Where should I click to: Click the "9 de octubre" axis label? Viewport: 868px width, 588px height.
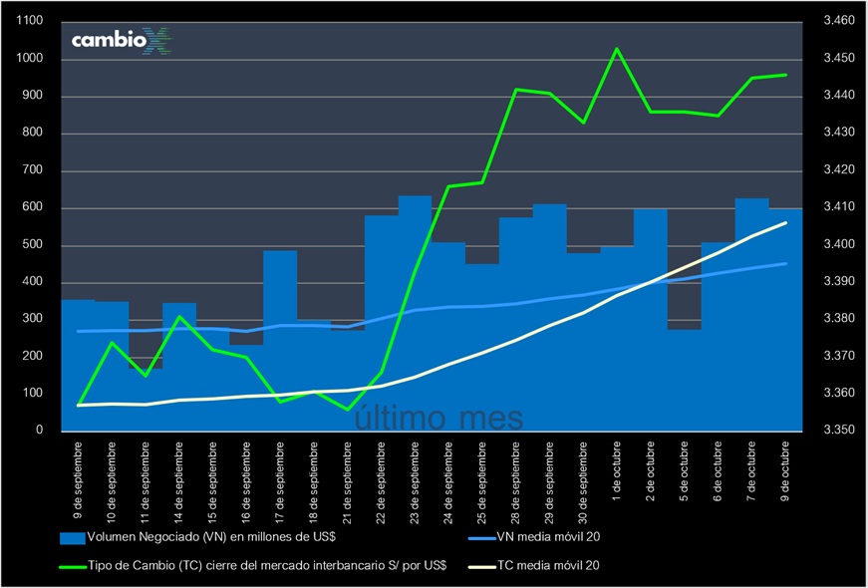(x=786, y=471)
